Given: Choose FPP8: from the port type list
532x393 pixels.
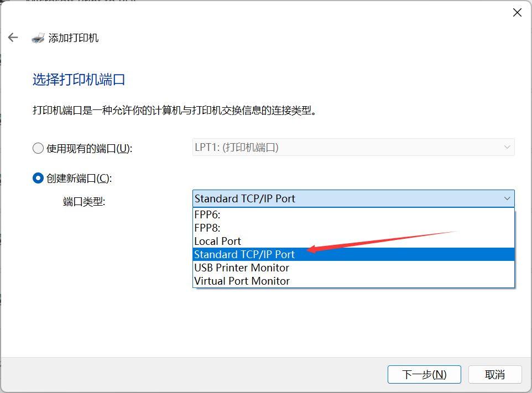Looking at the screenshot, I should (208, 228).
